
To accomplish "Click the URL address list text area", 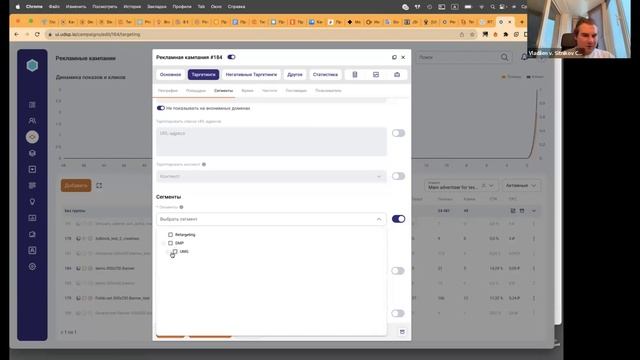I will click(271, 141).
